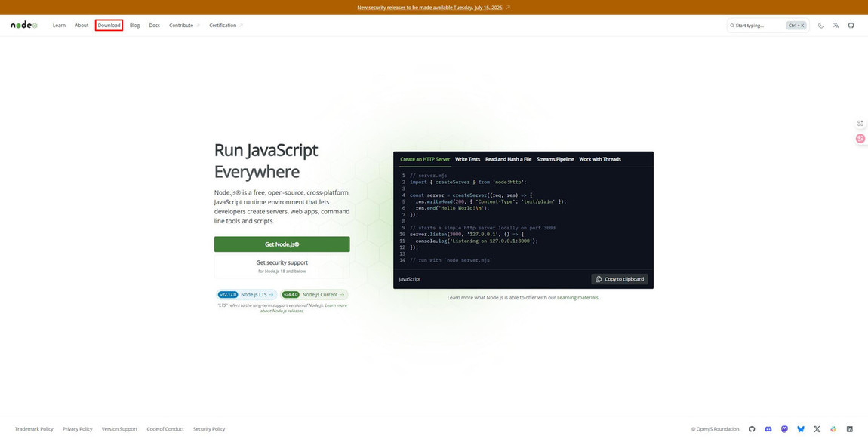
Task: Click the pink floating translate widget icon
Action: click(860, 139)
